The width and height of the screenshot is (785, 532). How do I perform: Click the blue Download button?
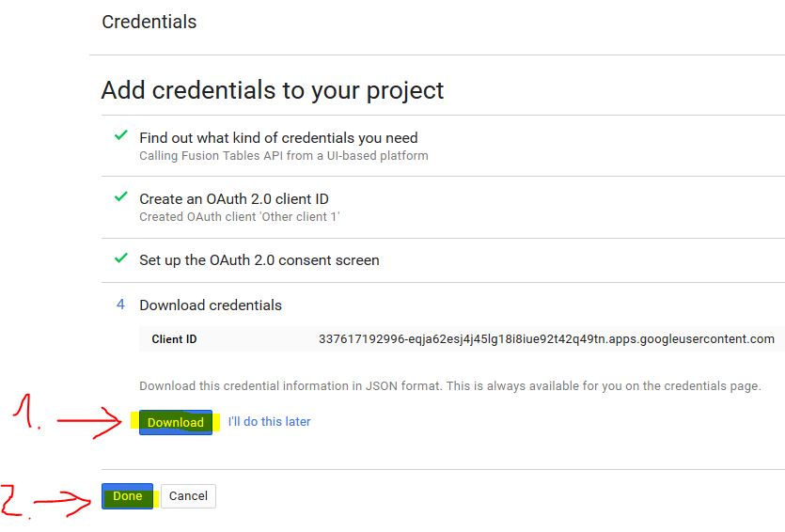176,422
